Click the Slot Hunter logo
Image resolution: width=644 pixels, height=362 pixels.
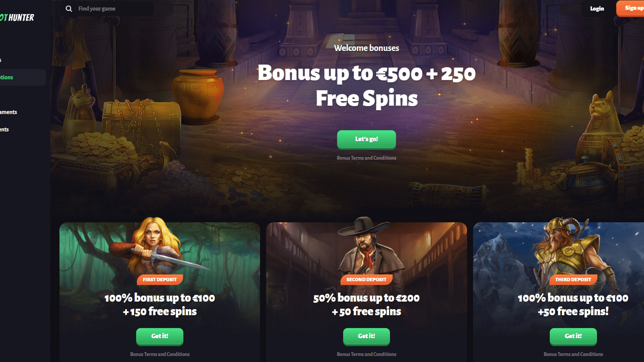pos(17,17)
